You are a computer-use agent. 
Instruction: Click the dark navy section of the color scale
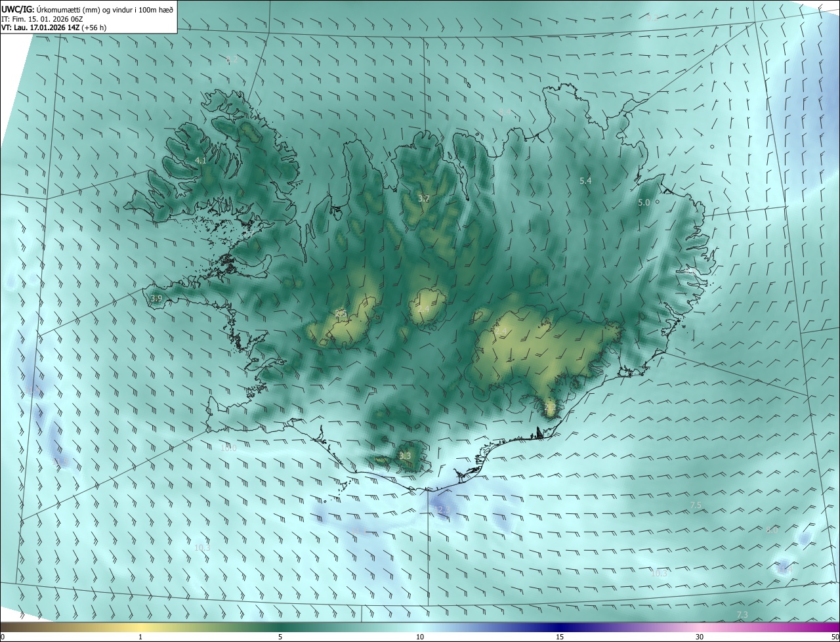tap(560, 627)
